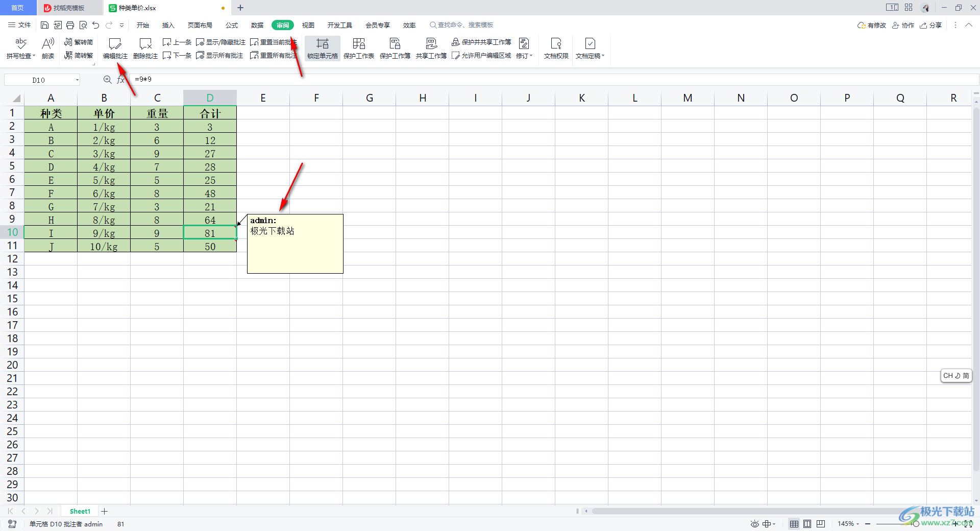Viewport: 980px width, 531px height.
Task: Switch to the 插入 ribbon tab
Action: click(x=168, y=25)
